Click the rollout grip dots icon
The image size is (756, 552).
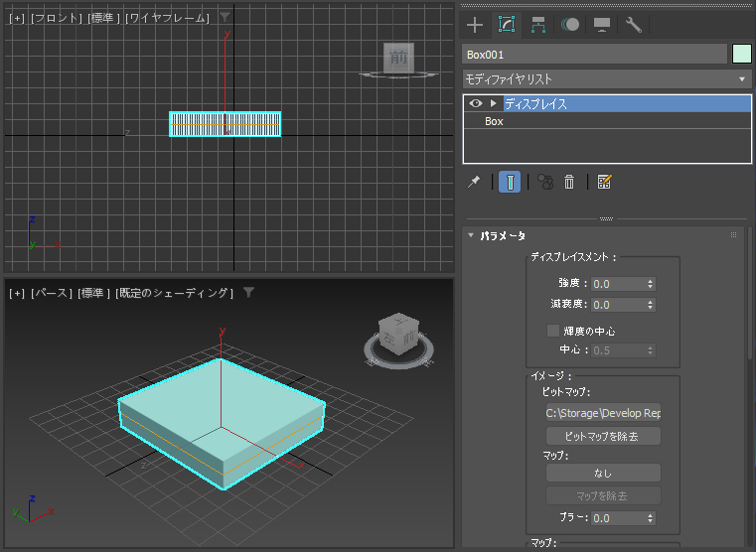click(734, 235)
